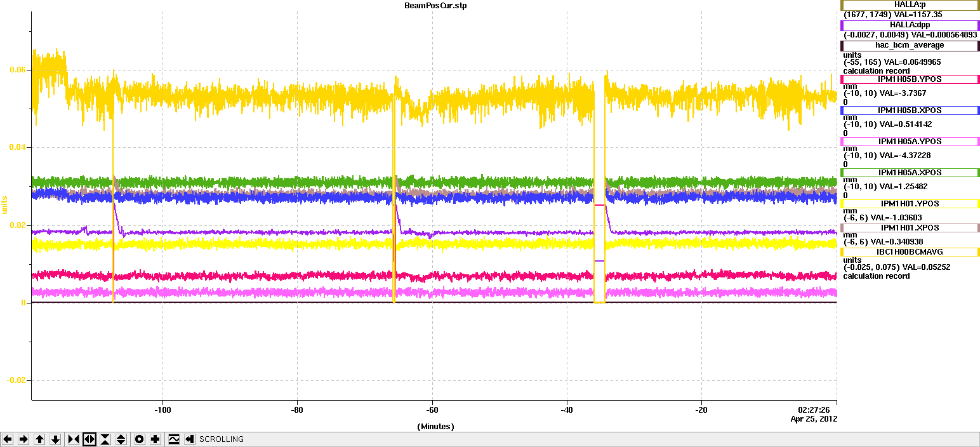Screen dimensions: 980x447
Task: Click the VAL=0.0649965 readout
Action: (913, 62)
